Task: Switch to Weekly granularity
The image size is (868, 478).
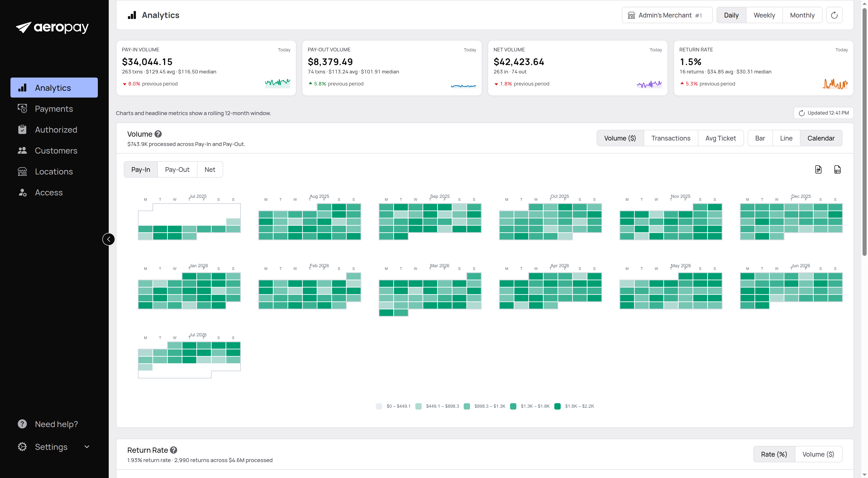Action: click(x=764, y=15)
